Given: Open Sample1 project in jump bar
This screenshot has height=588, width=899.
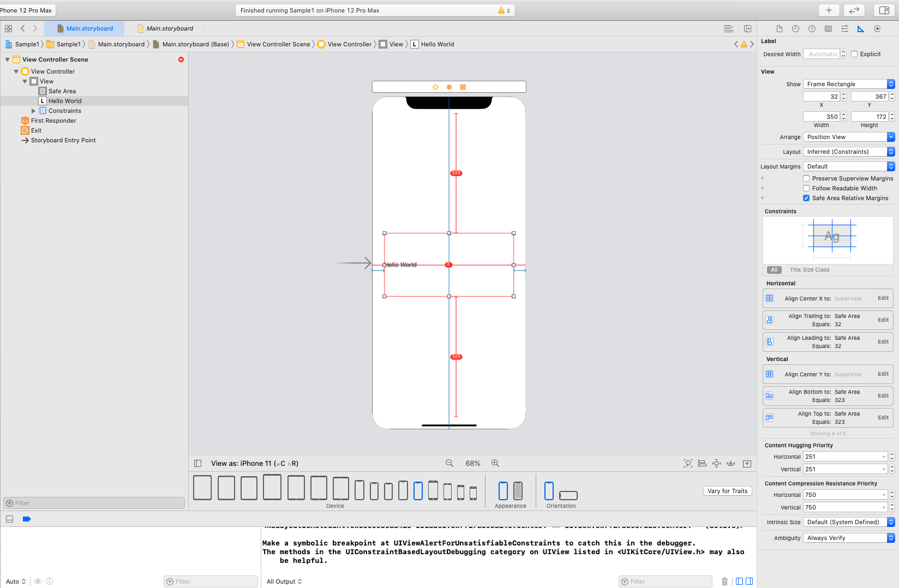Looking at the screenshot, I should pyautogui.click(x=22, y=44).
